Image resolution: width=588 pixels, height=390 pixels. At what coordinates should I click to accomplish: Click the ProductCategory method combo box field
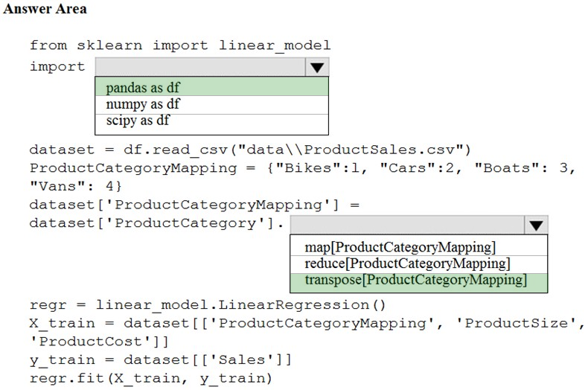click(x=408, y=225)
